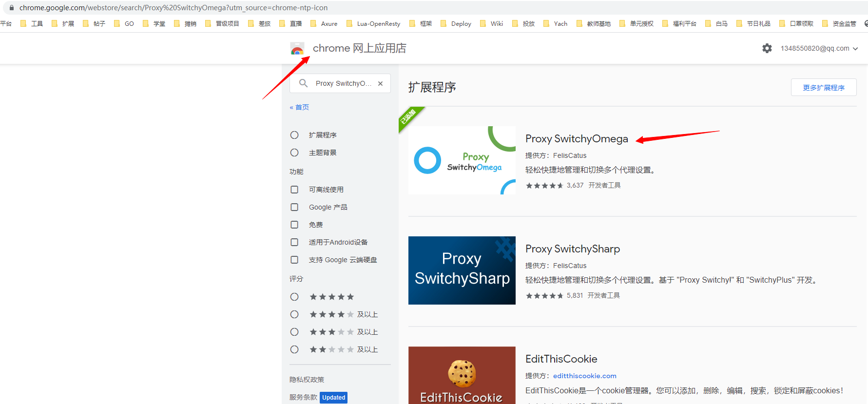868x404 pixels.
Task: Click the Proxy SwitchySharp thumbnail image
Action: click(x=462, y=270)
